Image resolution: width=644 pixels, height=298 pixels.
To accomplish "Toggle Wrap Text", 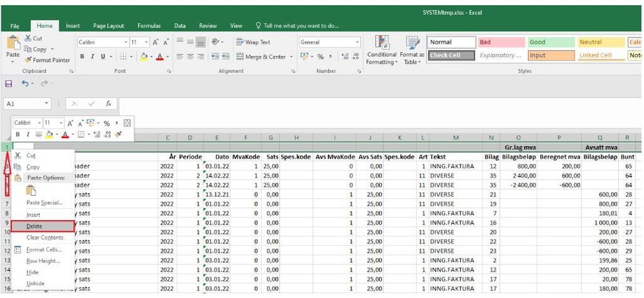I will [253, 42].
